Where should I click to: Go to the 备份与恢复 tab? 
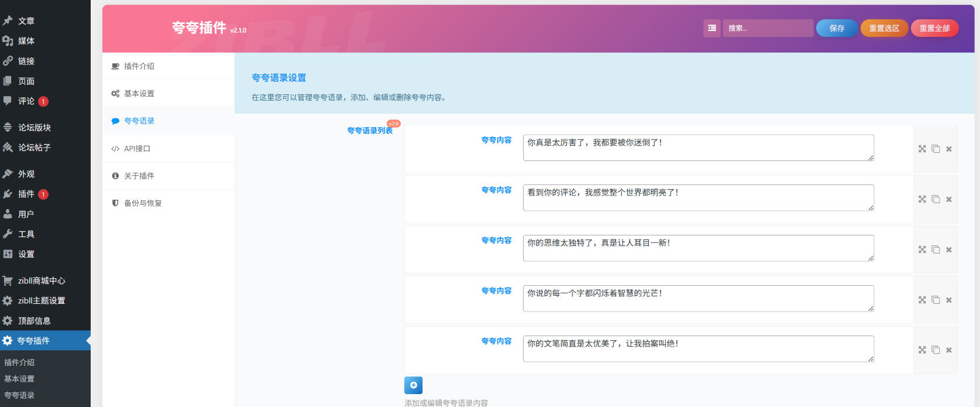[x=143, y=203]
